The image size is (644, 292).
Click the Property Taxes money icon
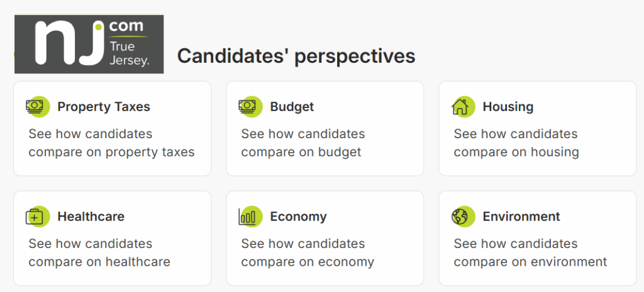point(37,107)
